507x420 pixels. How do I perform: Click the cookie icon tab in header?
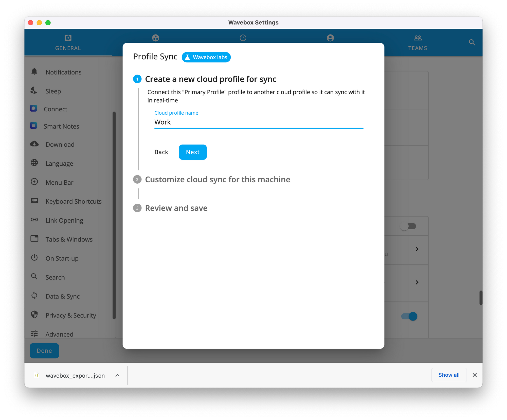[243, 38]
